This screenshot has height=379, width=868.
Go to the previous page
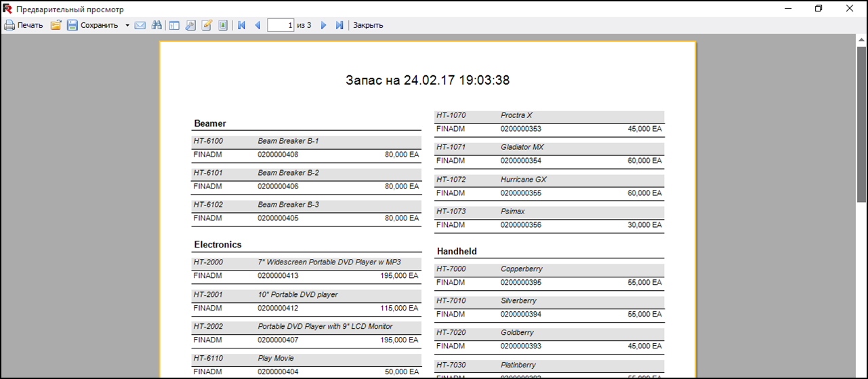click(257, 25)
